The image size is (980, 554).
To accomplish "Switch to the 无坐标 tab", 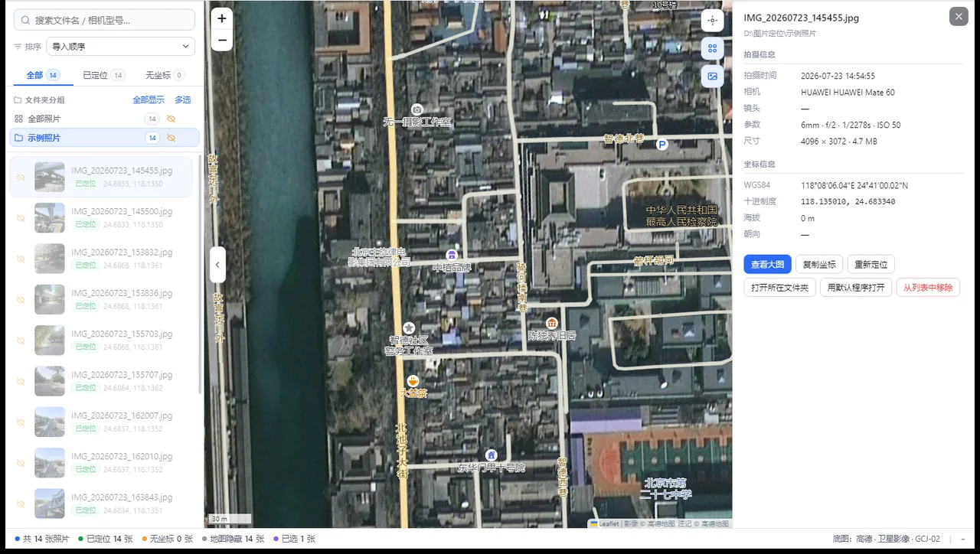I will [165, 75].
